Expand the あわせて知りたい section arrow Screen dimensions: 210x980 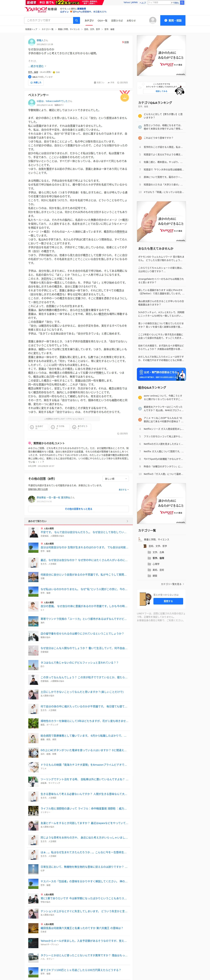coord(127,521)
